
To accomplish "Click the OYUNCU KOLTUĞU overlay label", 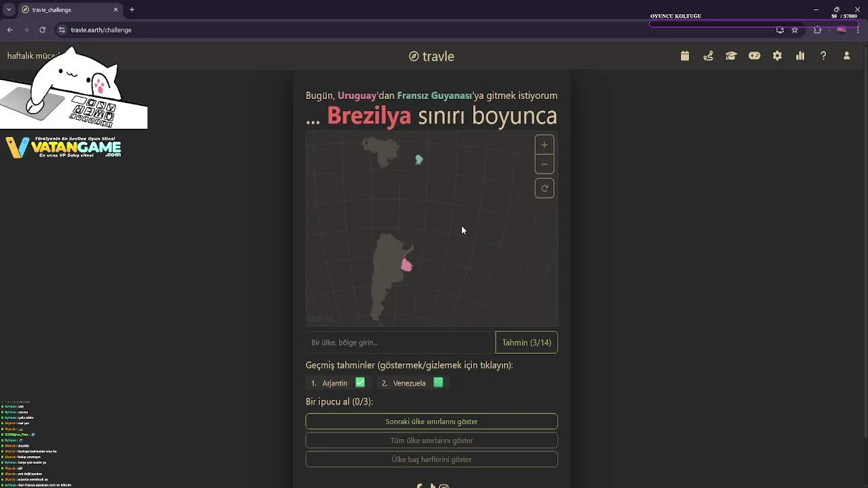I will (675, 16).
